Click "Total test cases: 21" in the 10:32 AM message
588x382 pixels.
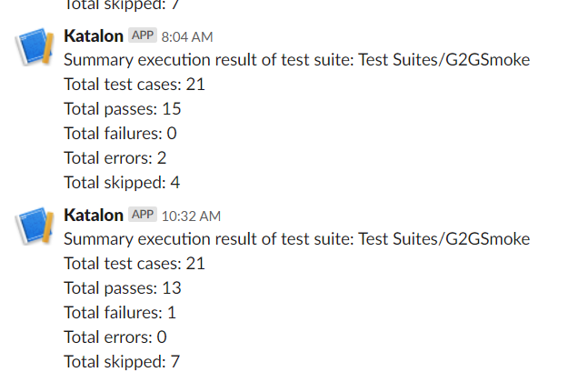tap(135, 264)
